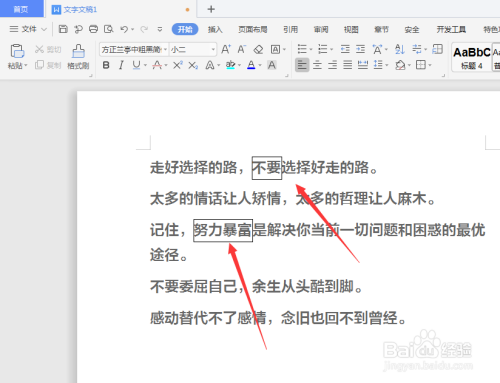The image size is (500, 383).
Task: Center align the paragraph
Action: [x=317, y=65]
